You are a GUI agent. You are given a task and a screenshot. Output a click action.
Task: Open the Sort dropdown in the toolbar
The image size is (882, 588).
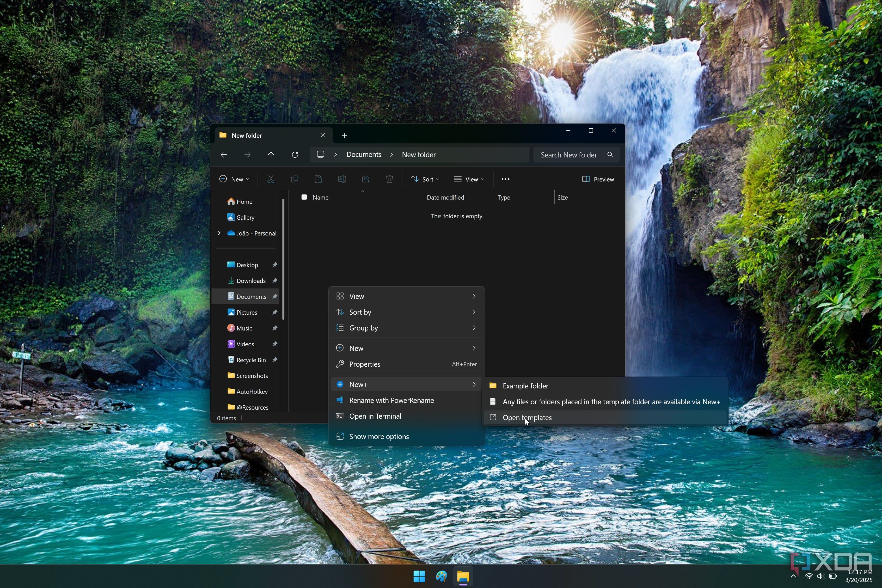[x=425, y=179]
